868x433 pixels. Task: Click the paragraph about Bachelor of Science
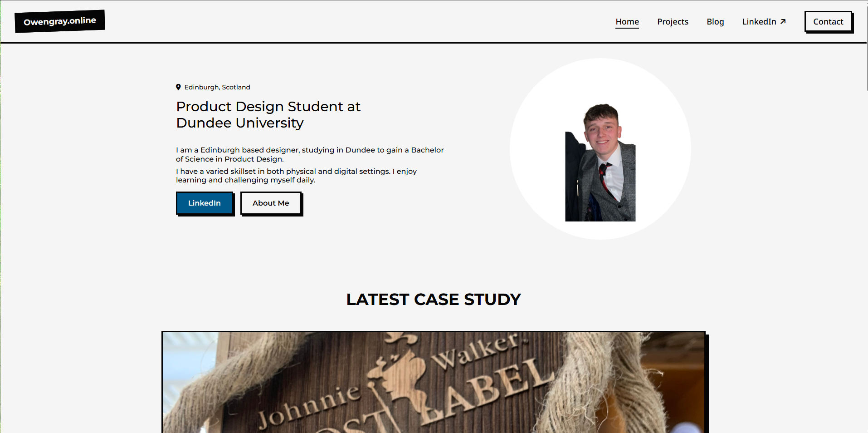[310, 154]
